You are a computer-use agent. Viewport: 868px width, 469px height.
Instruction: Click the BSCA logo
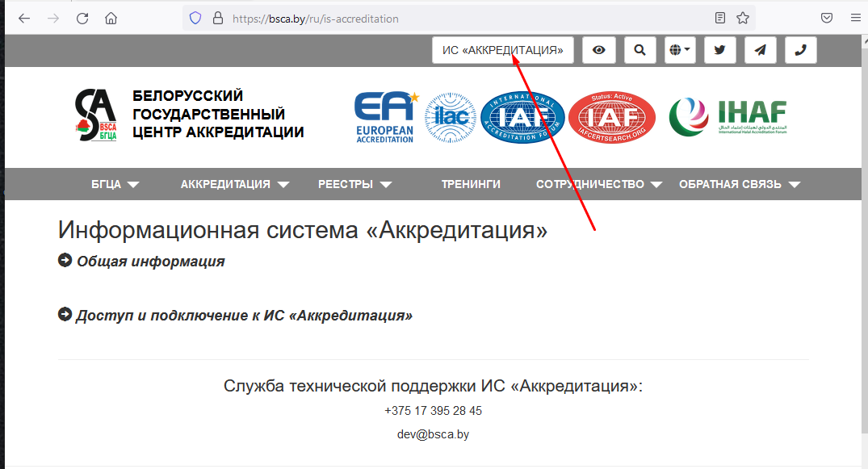pyautogui.click(x=96, y=115)
